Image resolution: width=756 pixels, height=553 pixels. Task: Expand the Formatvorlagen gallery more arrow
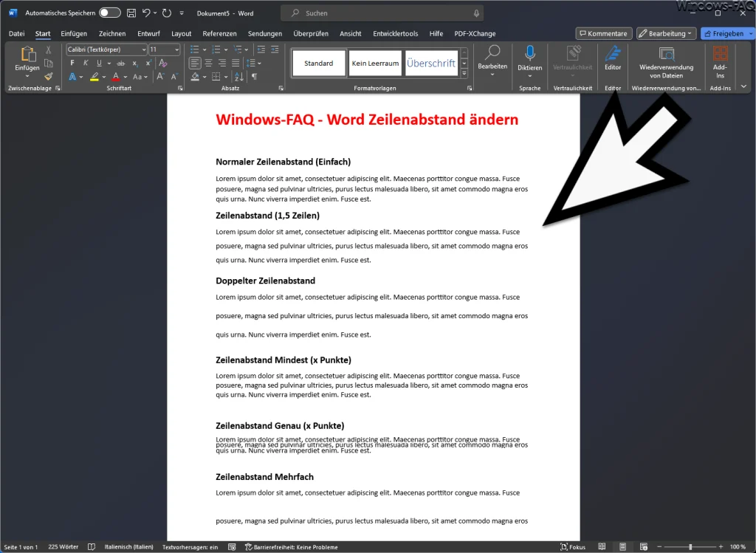pos(464,75)
